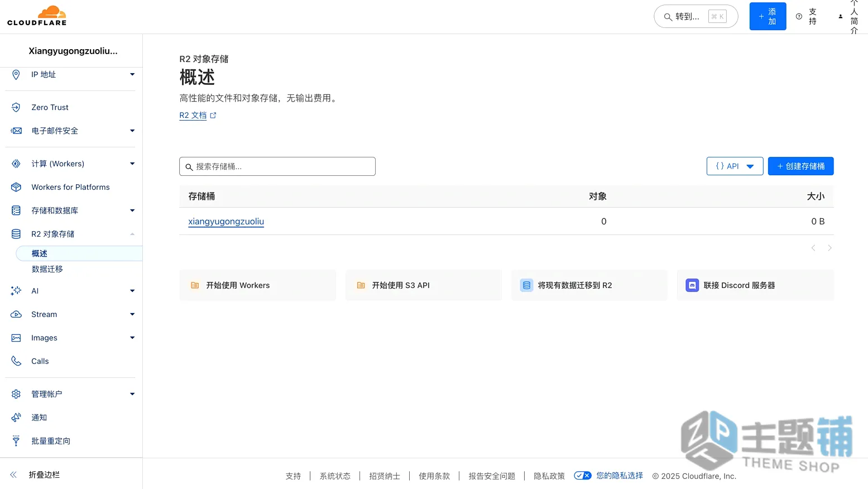Expand the AI sidebar section arrow

pyautogui.click(x=132, y=291)
